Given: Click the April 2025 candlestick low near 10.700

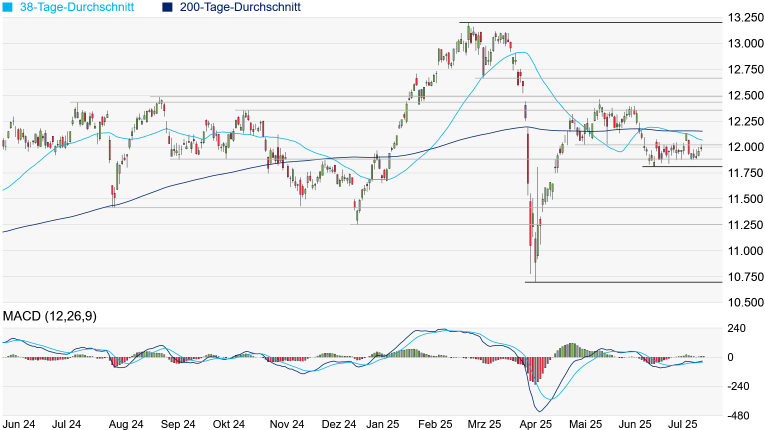Looking at the screenshot, I should pyautogui.click(x=535, y=281).
